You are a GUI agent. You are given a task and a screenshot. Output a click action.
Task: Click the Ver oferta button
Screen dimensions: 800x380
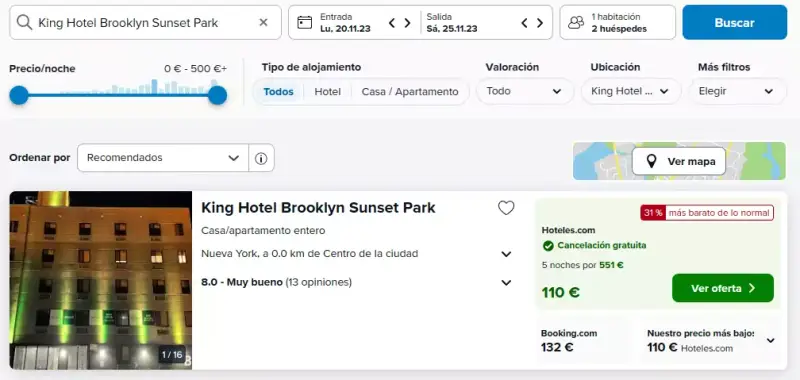pos(723,288)
